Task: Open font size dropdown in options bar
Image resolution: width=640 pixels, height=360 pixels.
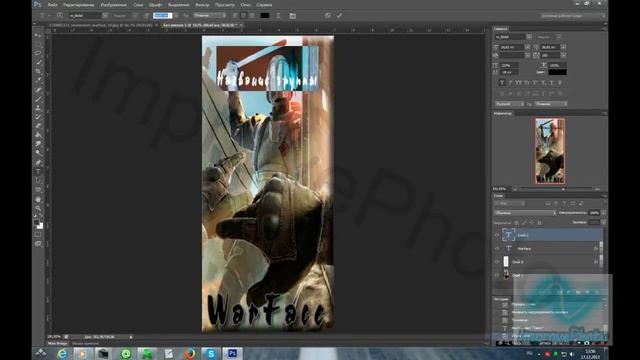Action: [x=176, y=16]
